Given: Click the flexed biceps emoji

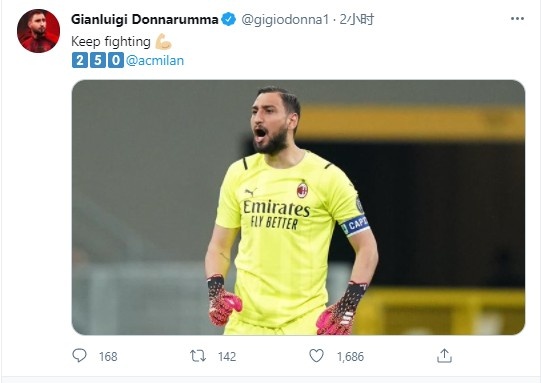Looking at the screenshot, I should click(163, 42).
